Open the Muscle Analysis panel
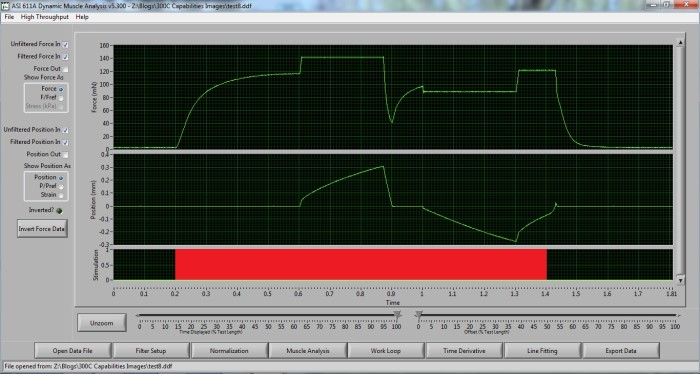This screenshot has width=700, height=374. coord(308,351)
